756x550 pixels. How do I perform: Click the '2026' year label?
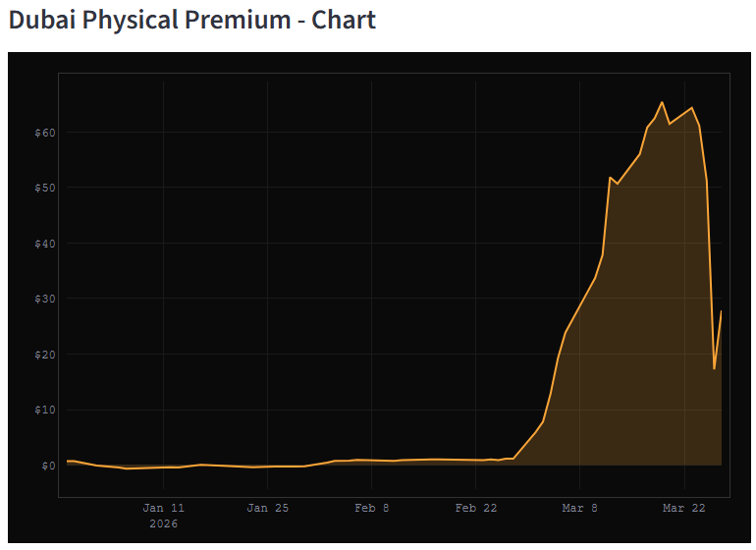point(163,523)
